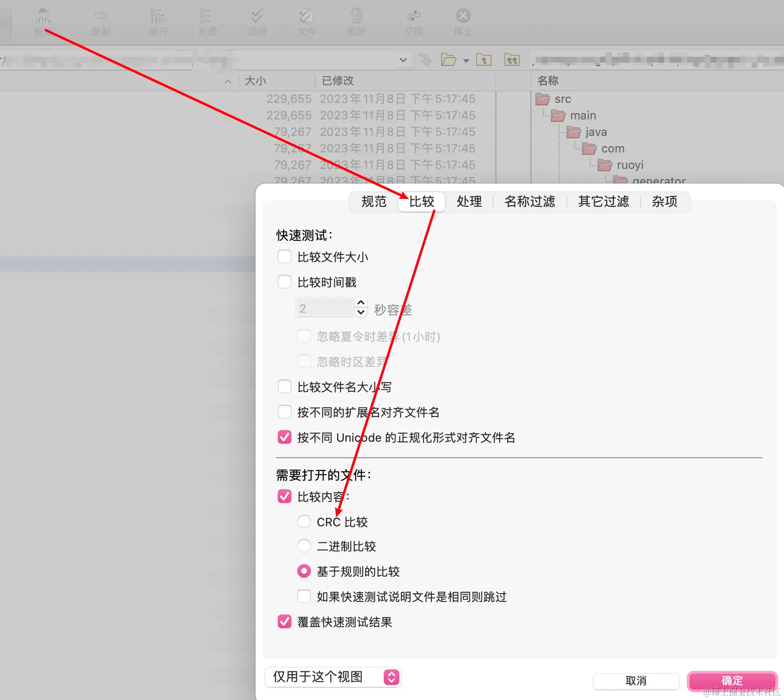Click the seconds tolerance stepper arrows
The width and height of the screenshot is (784, 700).
[x=361, y=307]
